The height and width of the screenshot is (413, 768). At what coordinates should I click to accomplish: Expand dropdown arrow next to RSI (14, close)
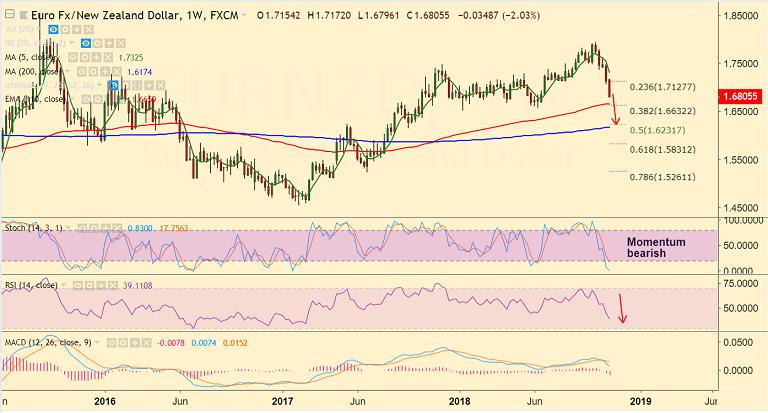(x=63, y=285)
